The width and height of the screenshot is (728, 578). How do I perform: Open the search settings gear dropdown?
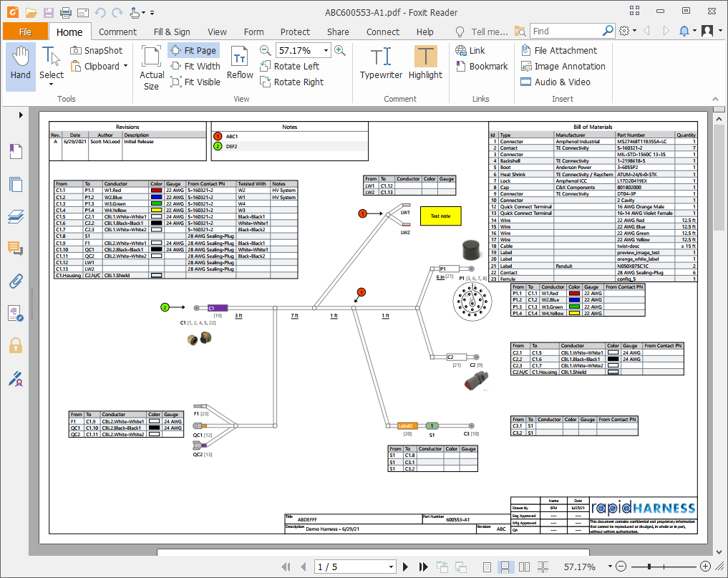click(627, 31)
